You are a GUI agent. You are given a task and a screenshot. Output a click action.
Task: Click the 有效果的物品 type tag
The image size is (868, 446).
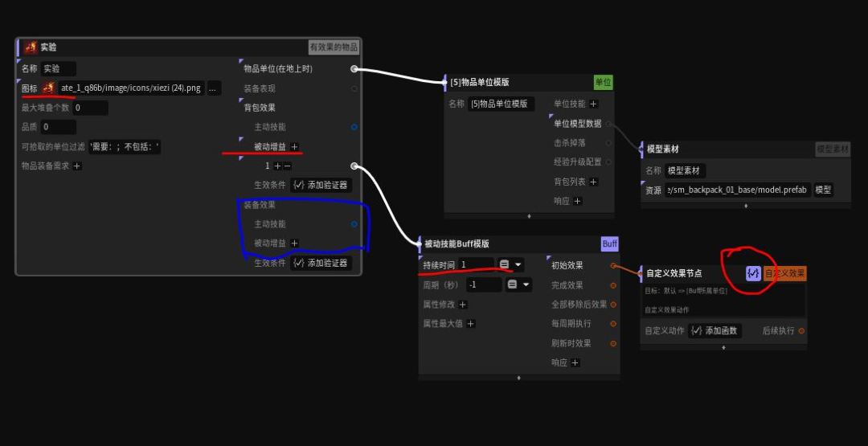pyautogui.click(x=334, y=47)
